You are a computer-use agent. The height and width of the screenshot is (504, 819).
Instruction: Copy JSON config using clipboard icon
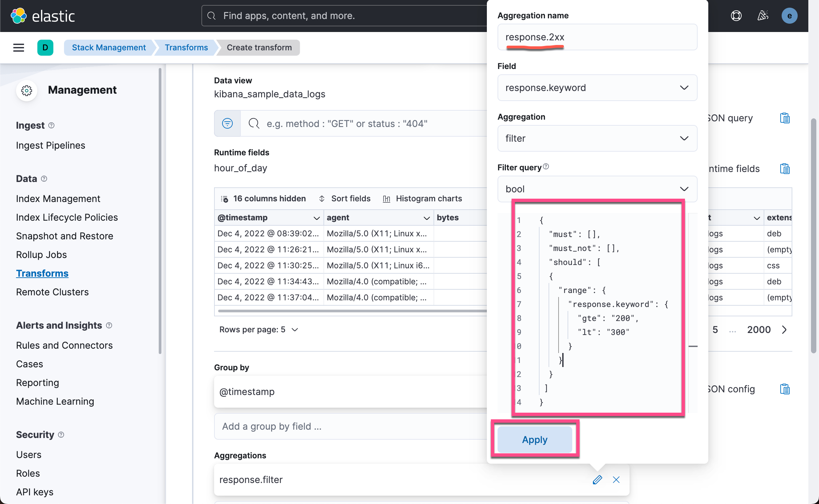point(785,389)
